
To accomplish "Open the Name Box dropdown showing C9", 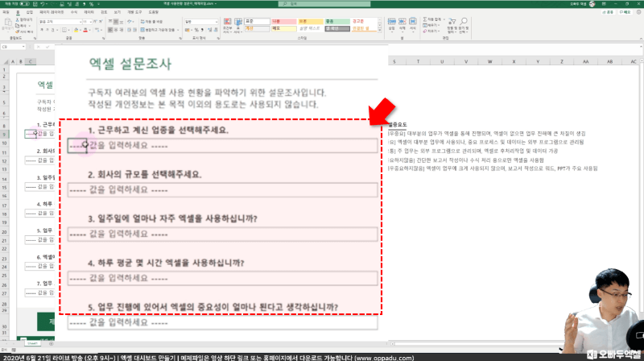I will pos(23,47).
